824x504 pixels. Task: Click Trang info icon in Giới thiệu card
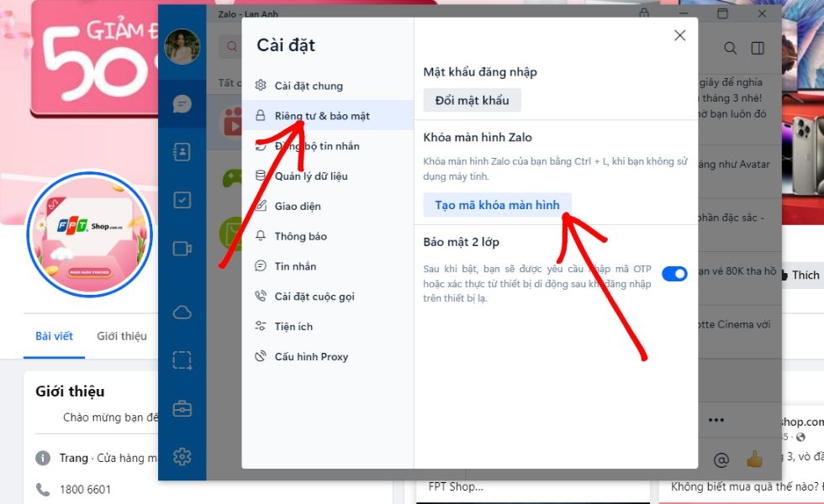[x=43, y=458]
